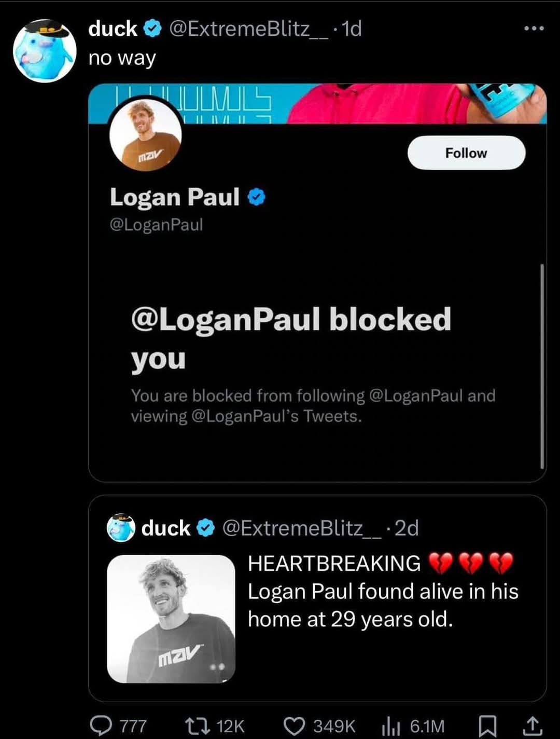Open Logan Paul's round profile picture

point(145,135)
